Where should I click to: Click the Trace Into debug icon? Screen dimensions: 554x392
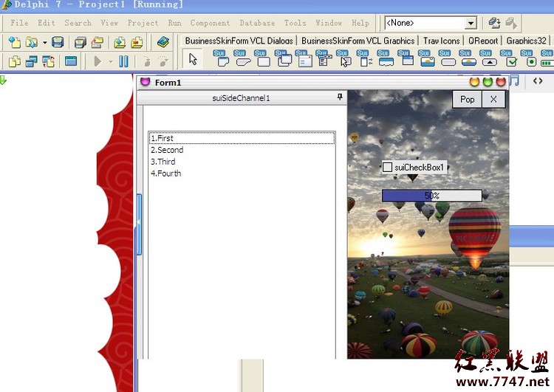147,62
